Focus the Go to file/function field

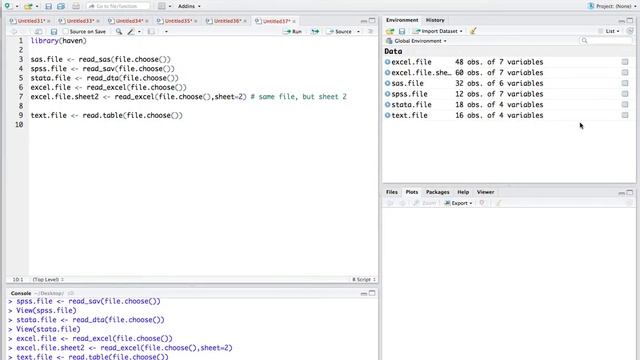click(x=118, y=6)
